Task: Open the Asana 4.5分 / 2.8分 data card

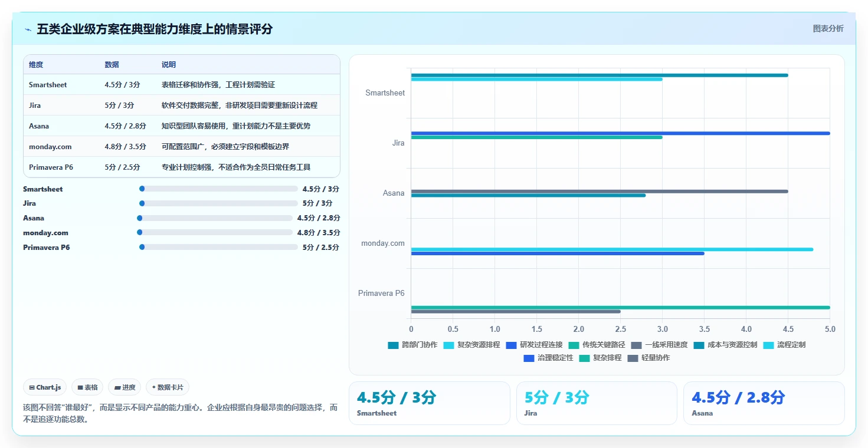Action: click(x=764, y=403)
